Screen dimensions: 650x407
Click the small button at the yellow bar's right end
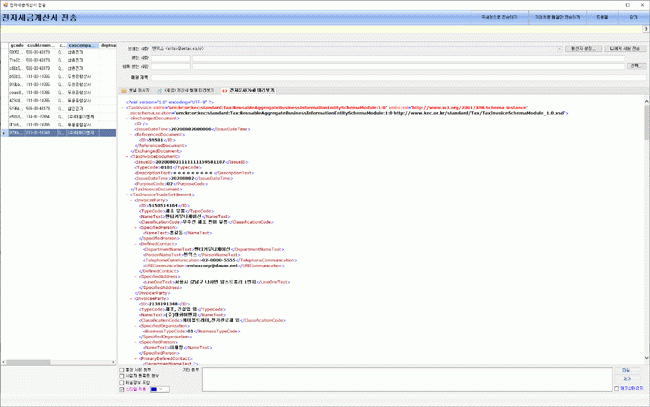coord(646,29)
